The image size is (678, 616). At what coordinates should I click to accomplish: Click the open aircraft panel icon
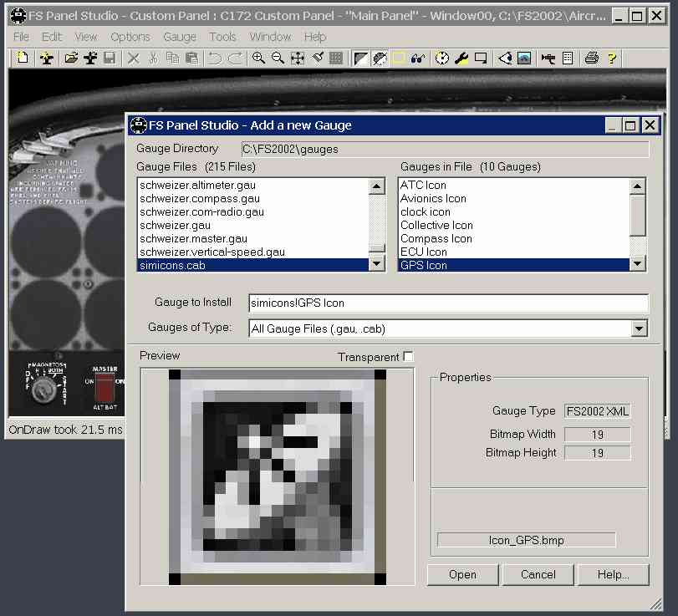tap(90, 58)
